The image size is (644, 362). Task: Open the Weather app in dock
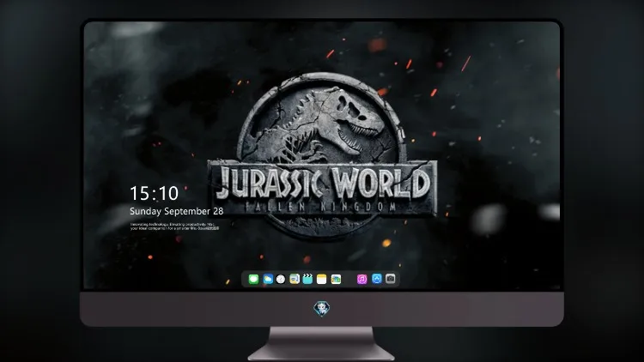coord(268,279)
